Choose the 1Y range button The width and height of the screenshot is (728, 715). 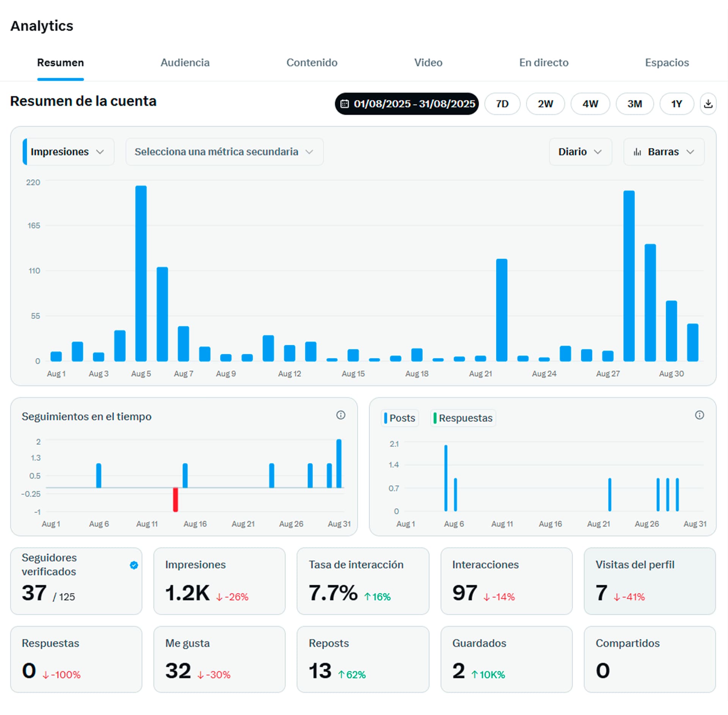click(676, 104)
